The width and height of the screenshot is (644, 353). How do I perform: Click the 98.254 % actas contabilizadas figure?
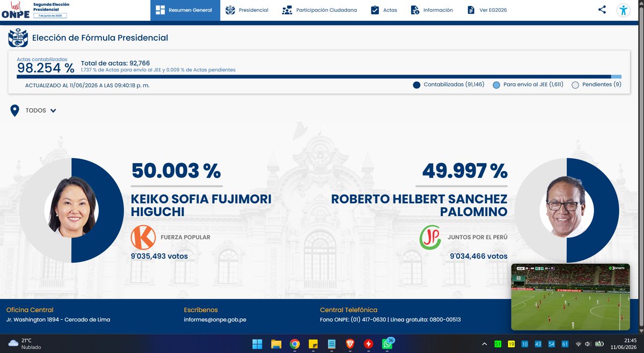pos(46,68)
